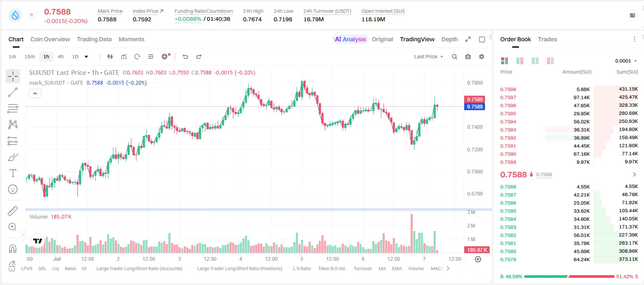The width and height of the screenshot is (644, 285).
Task: Select the 0.7592 price row in order book
Action: click(x=569, y=138)
